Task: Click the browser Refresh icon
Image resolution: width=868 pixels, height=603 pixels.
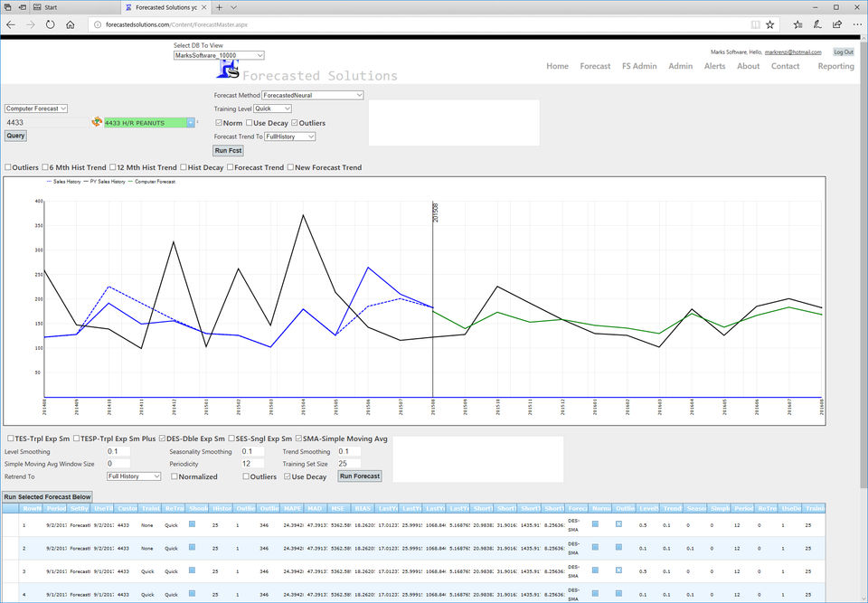Action: pos(50,24)
